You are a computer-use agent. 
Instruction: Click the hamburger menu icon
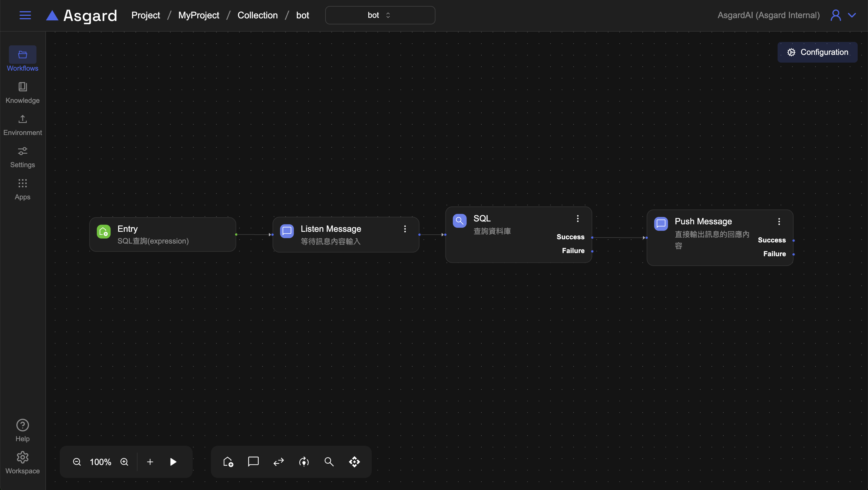(25, 15)
